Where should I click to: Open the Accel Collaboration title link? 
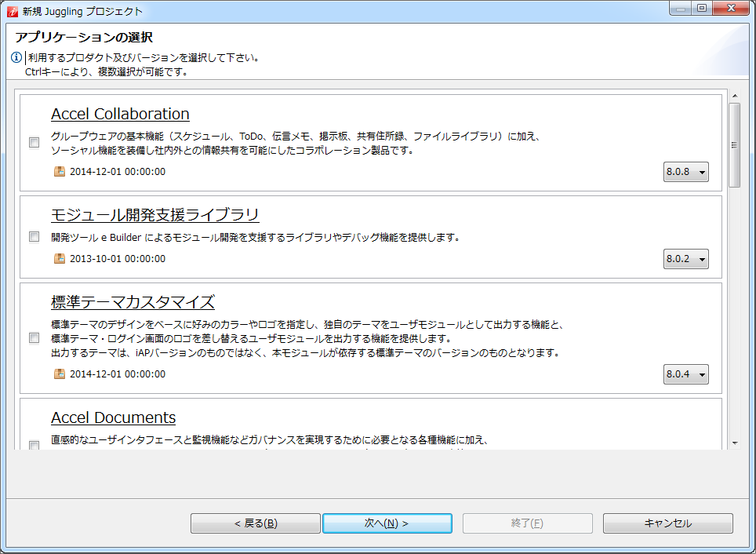[x=120, y=114]
